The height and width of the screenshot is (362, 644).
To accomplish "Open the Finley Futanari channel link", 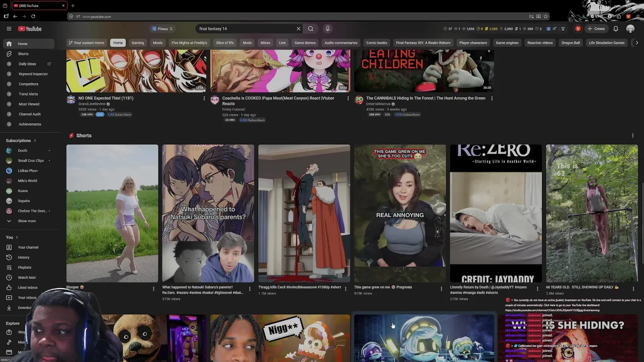I will pos(234,109).
